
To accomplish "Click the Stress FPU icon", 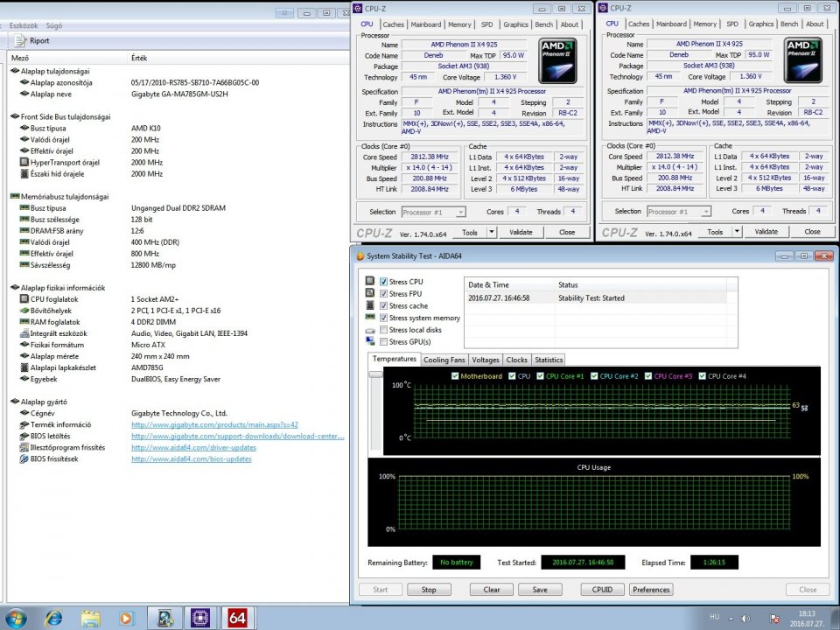I will coord(369,292).
